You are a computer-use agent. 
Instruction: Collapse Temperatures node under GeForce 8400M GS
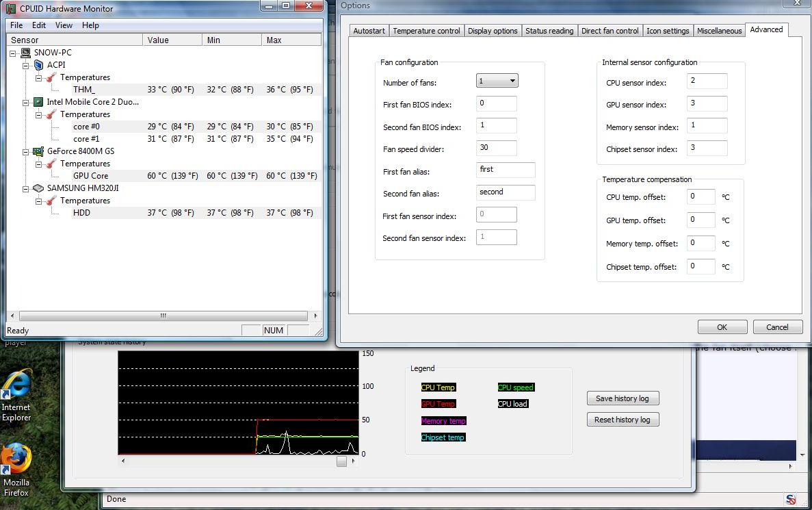(x=38, y=164)
